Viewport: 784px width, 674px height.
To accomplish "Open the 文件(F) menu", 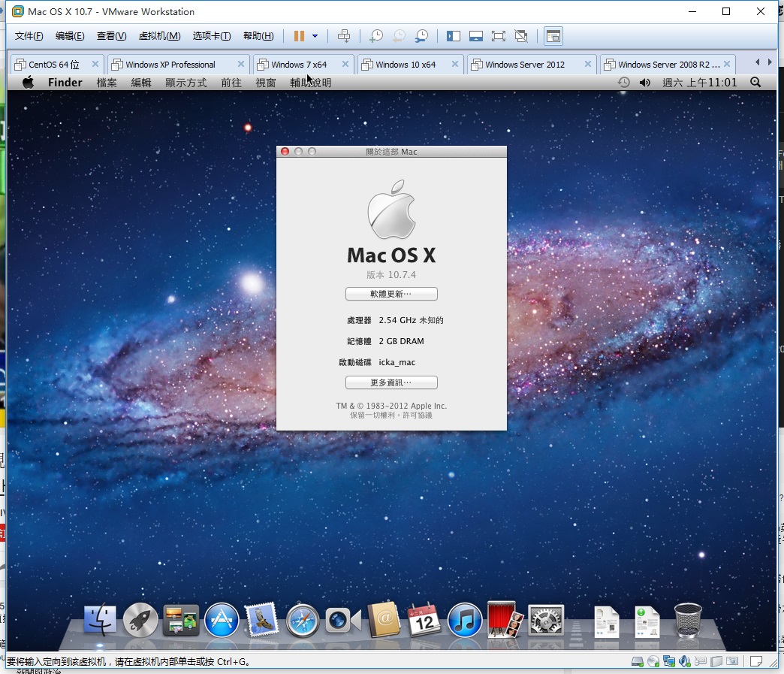I will (x=29, y=36).
